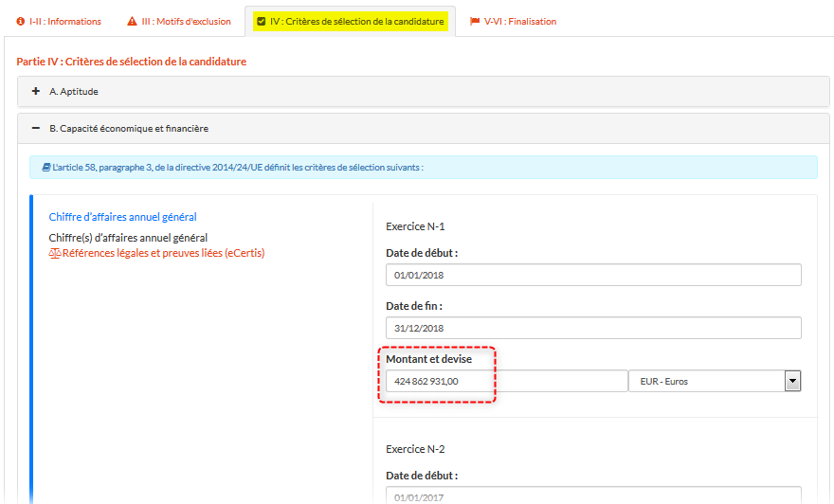834x504 pixels.
Task: Click the plus icon beside A. Aptitude
Action: (36, 92)
